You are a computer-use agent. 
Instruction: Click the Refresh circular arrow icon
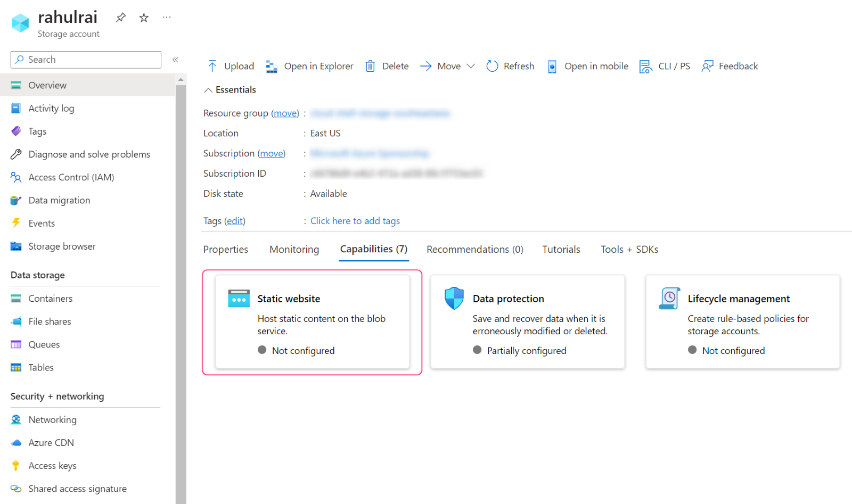(492, 66)
